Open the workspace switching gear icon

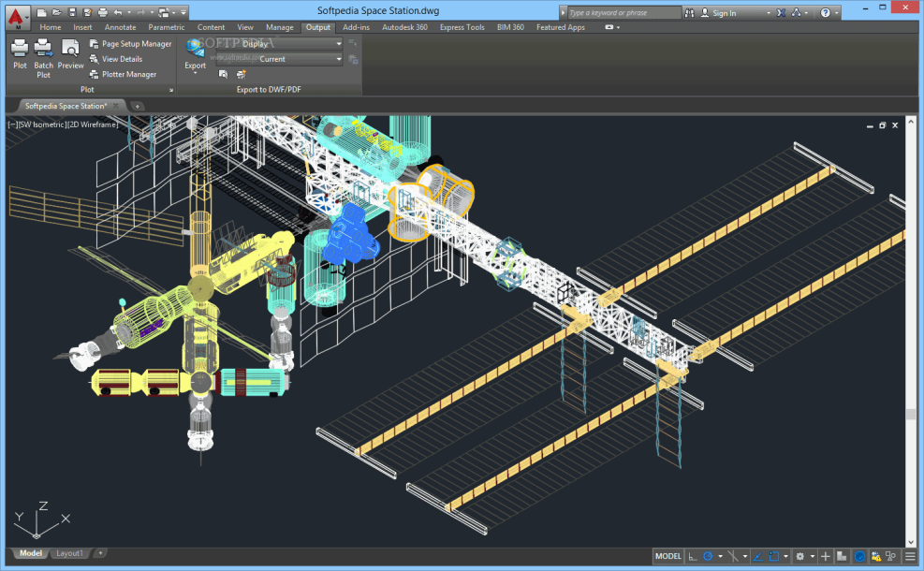tap(799, 556)
